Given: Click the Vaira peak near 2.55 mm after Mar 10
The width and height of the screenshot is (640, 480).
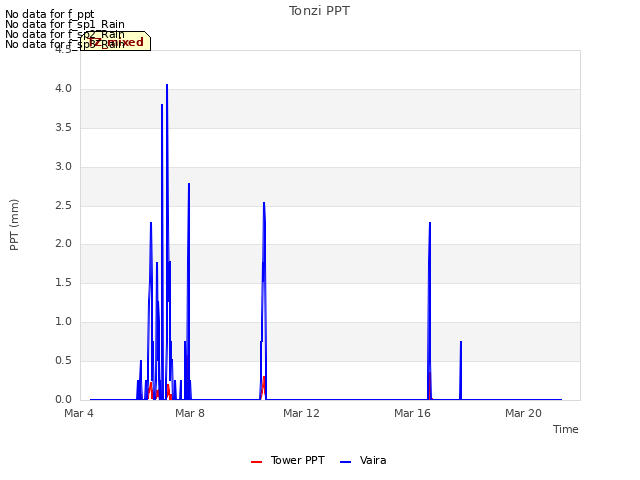Looking at the screenshot, I should tap(264, 203).
